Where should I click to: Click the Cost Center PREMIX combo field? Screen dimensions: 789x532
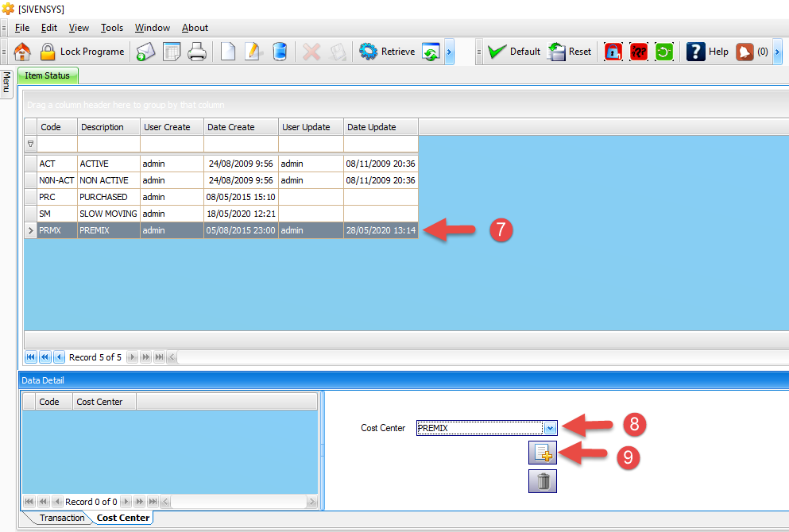click(480, 428)
